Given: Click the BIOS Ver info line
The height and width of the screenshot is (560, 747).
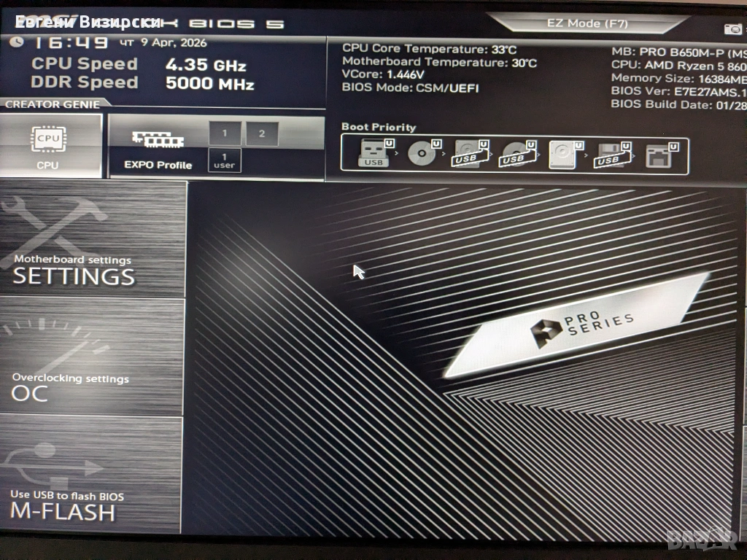Looking at the screenshot, I should point(679,91).
